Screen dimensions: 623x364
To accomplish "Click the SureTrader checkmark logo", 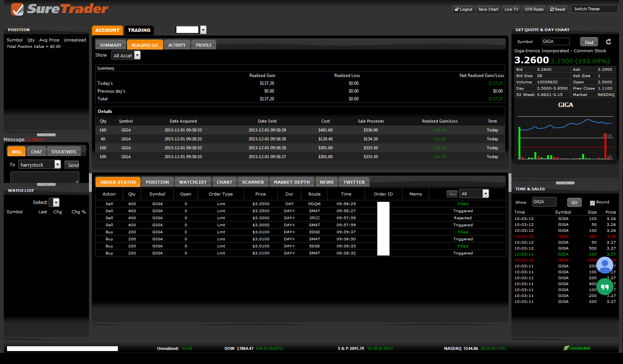I will [x=17, y=9].
